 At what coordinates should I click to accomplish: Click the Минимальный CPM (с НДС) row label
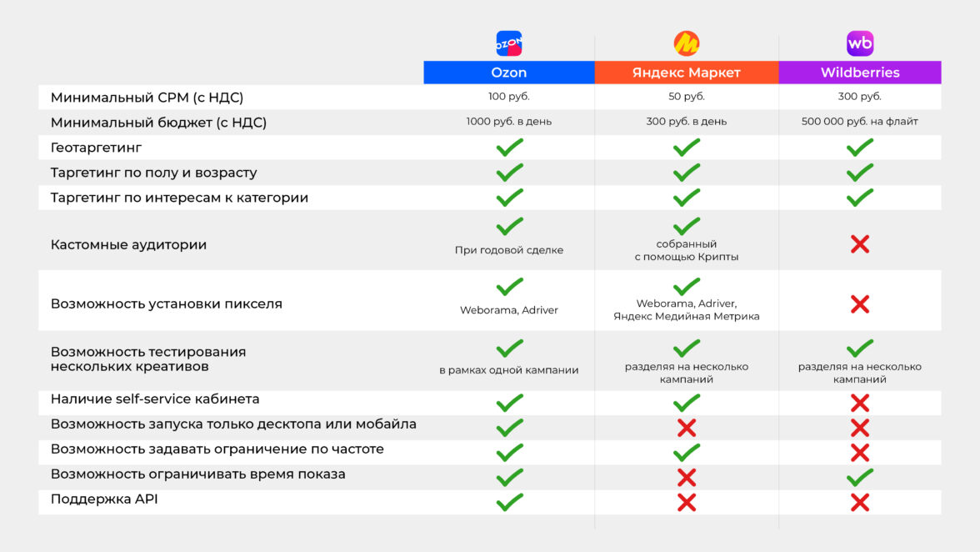point(147,98)
